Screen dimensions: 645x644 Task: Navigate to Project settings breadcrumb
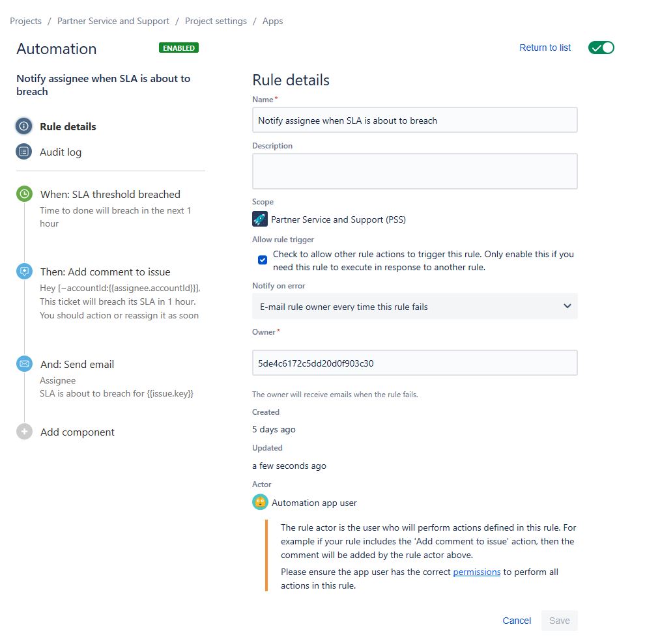(216, 21)
